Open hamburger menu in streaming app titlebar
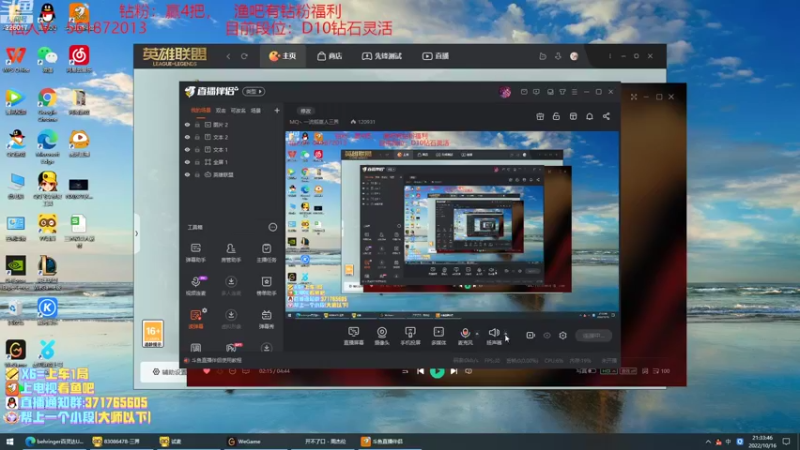Image resolution: width=800 pixels, height=450 pixels. click(574, 92)
